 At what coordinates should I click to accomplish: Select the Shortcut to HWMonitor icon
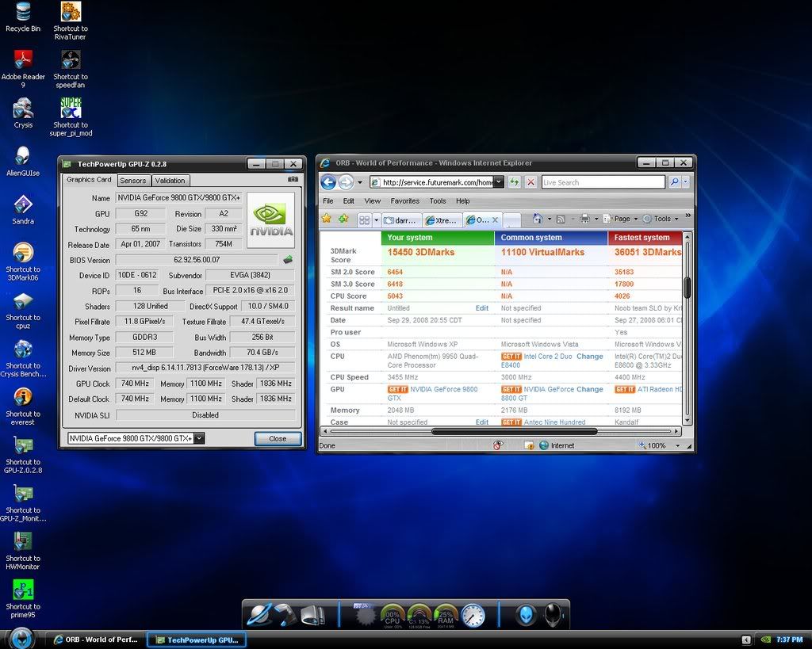pyautogui.click(x=23, y=550)
